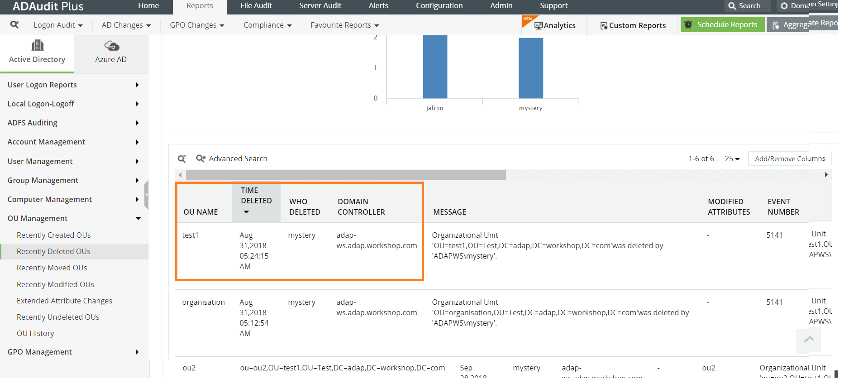The height and width of the screenshot is (384, 868).
Task: Switch to File Audit tab
Action: coord(256,6)
